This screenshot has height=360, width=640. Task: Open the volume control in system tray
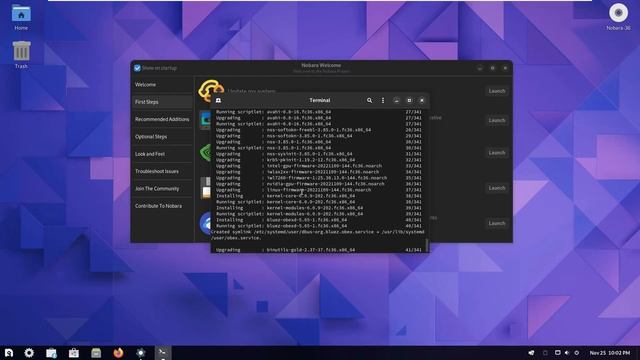click(x=567, y=353)
